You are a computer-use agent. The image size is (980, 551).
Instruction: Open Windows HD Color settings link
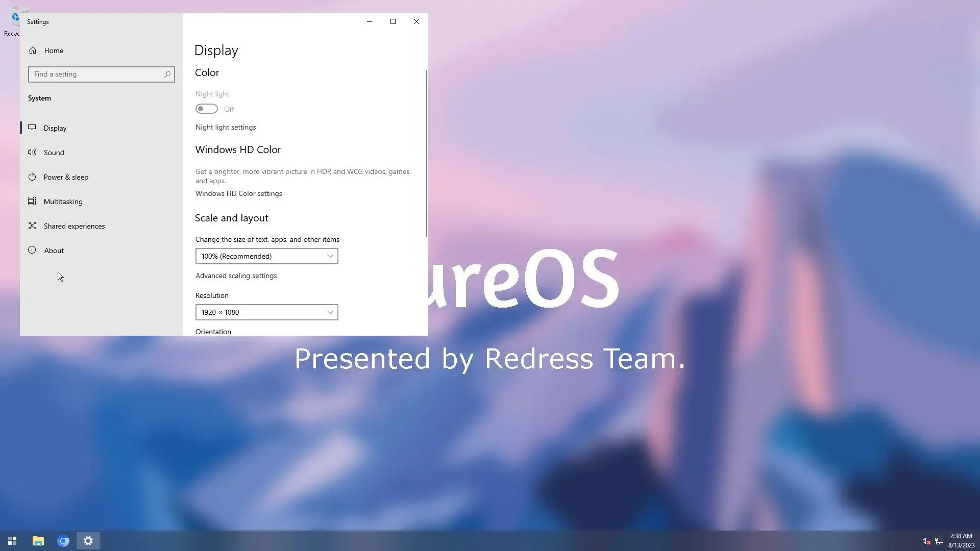(x=238, y=193)
